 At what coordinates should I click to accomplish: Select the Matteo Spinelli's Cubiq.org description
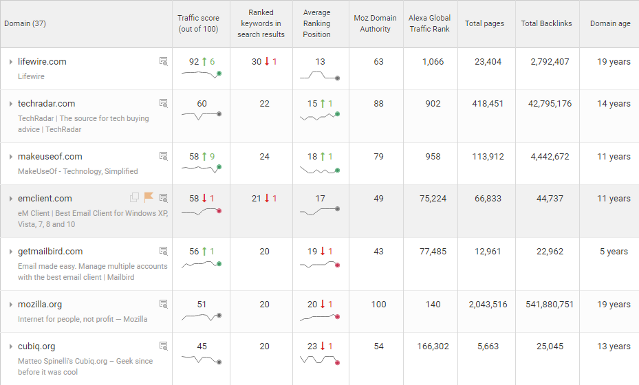click(85, 366)
